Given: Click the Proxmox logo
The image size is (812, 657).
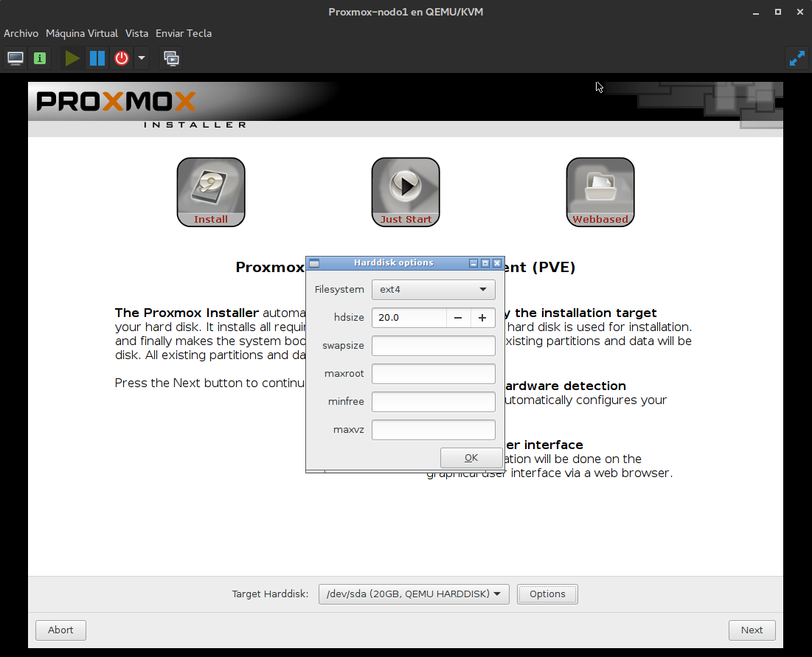Looking at the screenshot, I should coord(117,102).
